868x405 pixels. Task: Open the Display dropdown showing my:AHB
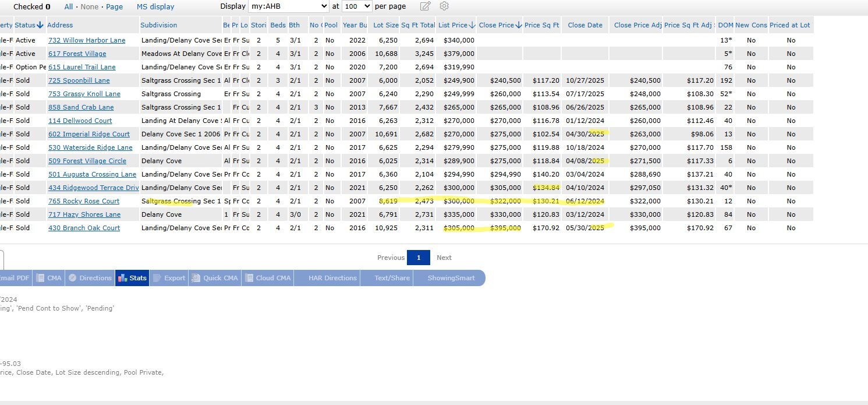pyautogui.click(x=289, y=6)
